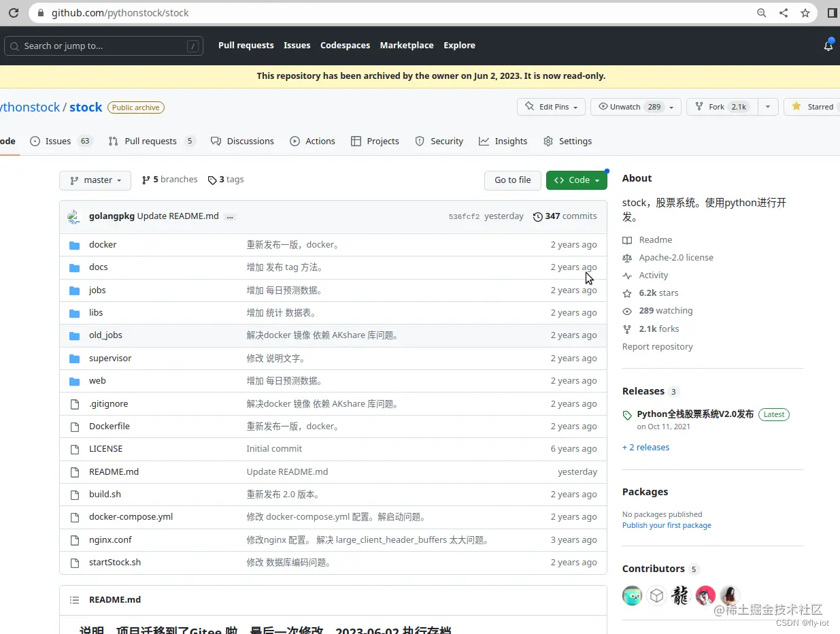840x634 pixels.
Task: Bookmark this page with the star icon
Action: click(x=805, y=13)
